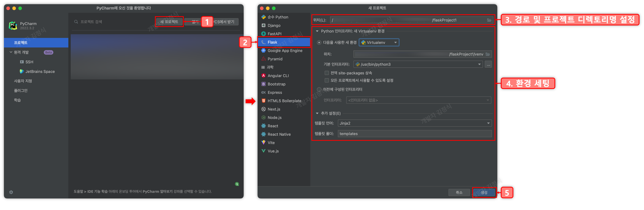Click the 생성 button
Viewport: 644px width, 210px height.
tap(484, 193)
